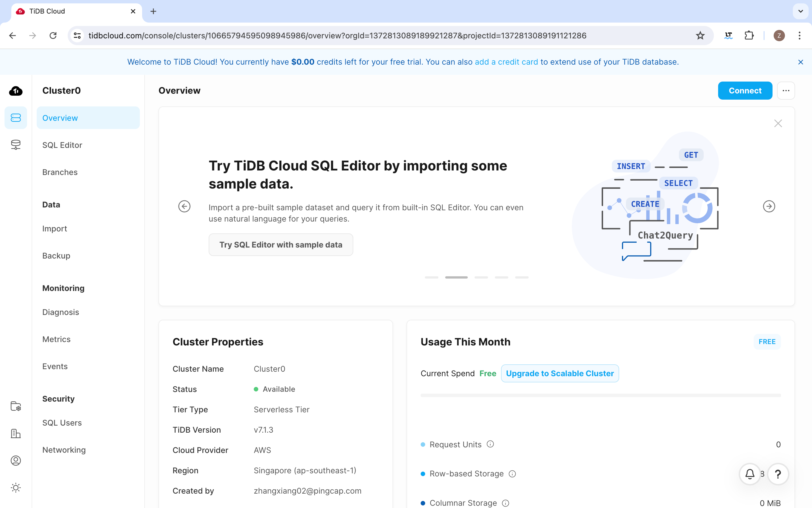812x508 pixels.
Task: Open Metrics under Monitoring
Action: point(56,339)
